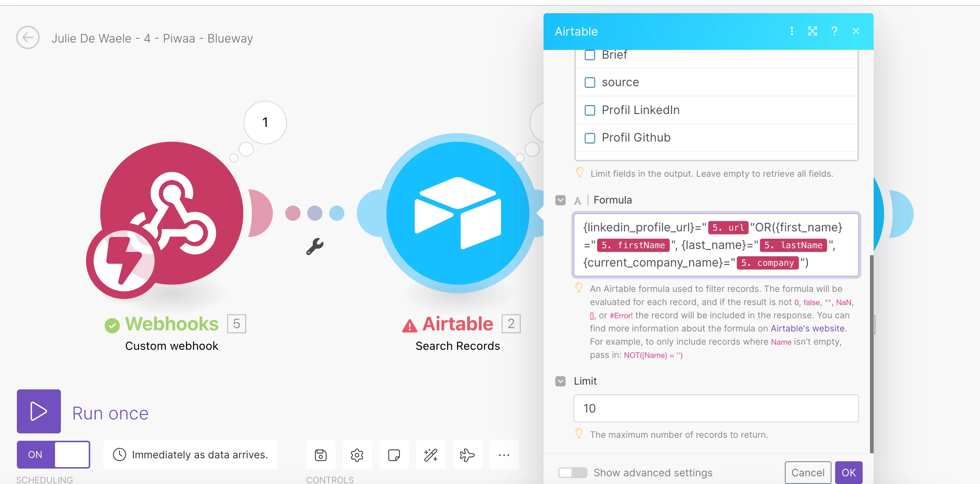Toggle the Formula field map checkbox
Viewport: 980px width, 484px height.
(560, 200)
